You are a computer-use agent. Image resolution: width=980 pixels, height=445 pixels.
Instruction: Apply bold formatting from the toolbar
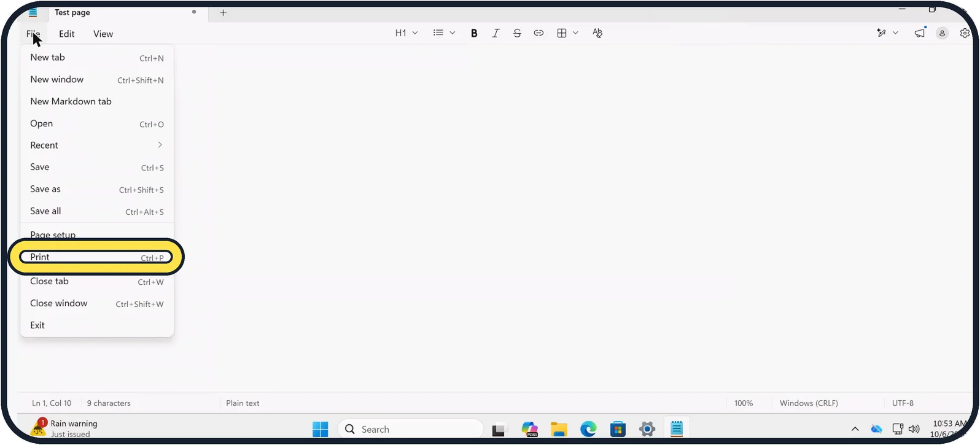[474, 33]
